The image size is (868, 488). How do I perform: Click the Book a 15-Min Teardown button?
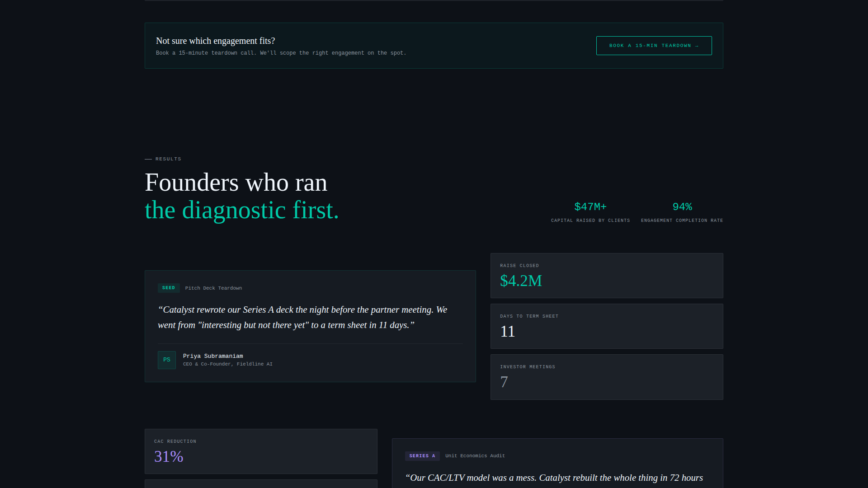pyautogui.click(x=654, y=46)
